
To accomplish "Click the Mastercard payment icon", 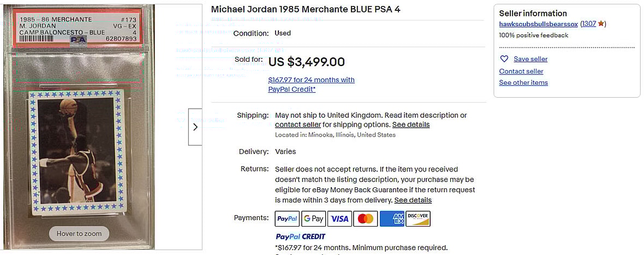I will click(366, 218).
